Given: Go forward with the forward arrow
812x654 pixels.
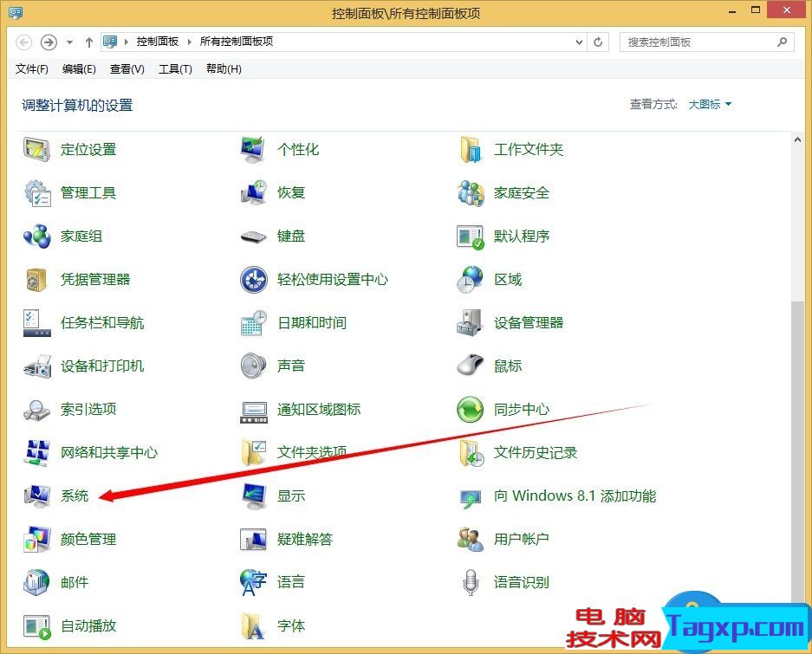Looking at the screenshot, I should 49,42.
